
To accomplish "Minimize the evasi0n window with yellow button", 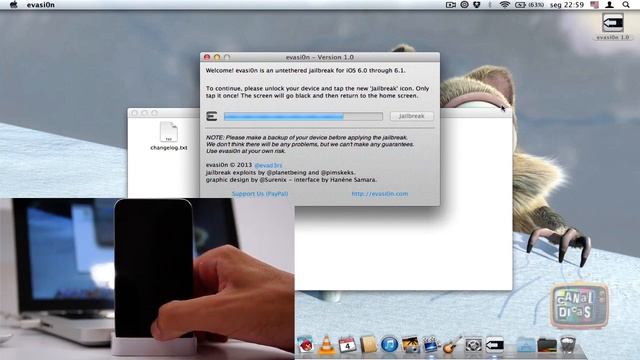I will click(x=217, y=57).
